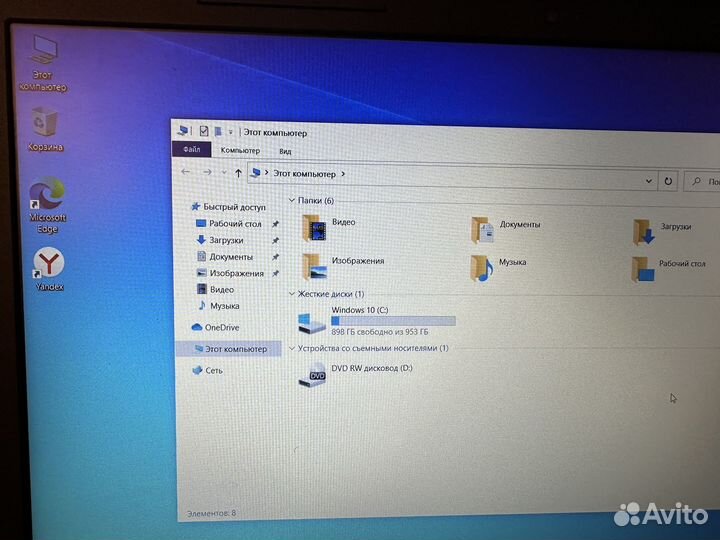Open the Этот компьютер desktop icon
720x540 pixels.
point(44,63)
